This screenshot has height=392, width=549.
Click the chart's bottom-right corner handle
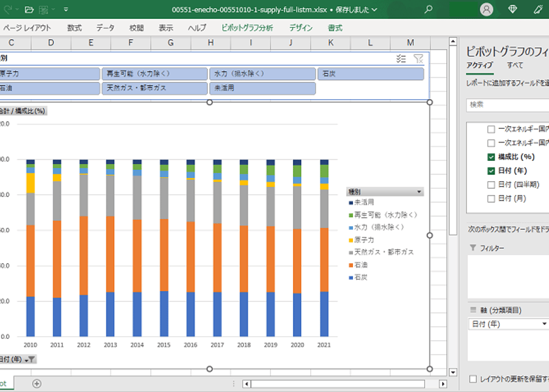coord(430,369)
